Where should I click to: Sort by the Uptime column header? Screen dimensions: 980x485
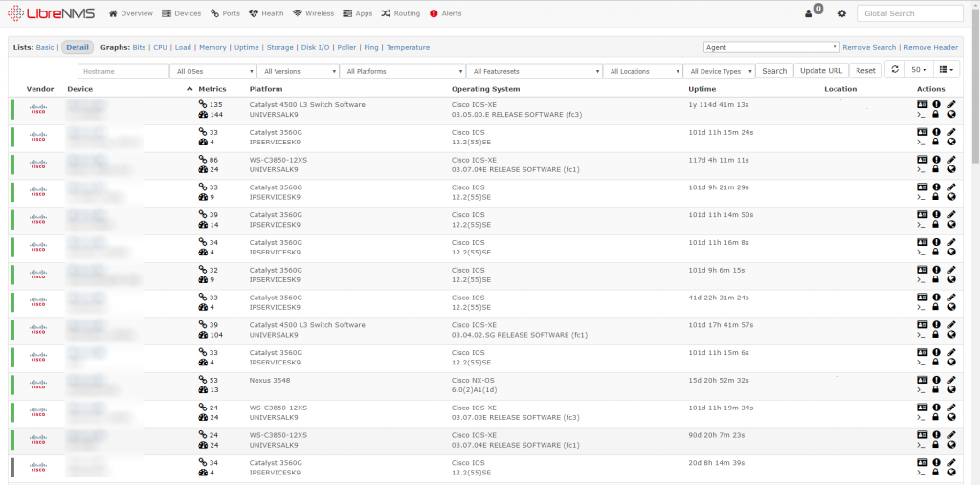(702, 89)
